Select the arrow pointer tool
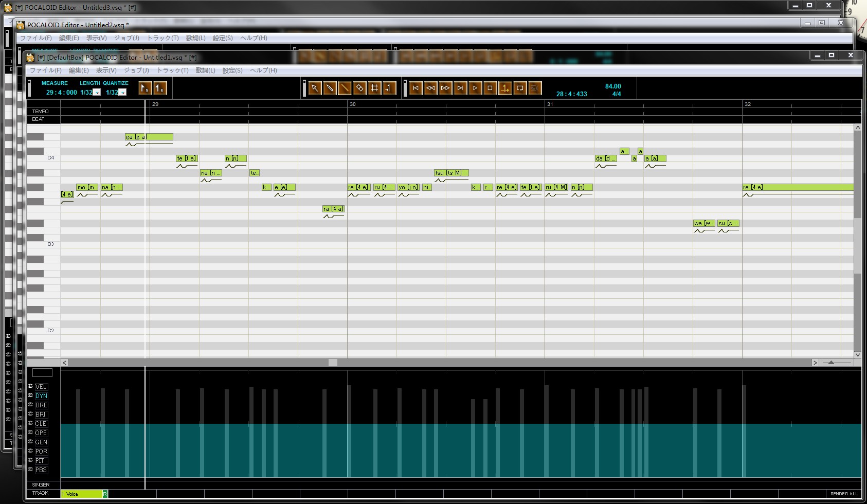 pyautogui.click(x=315, y=88)
